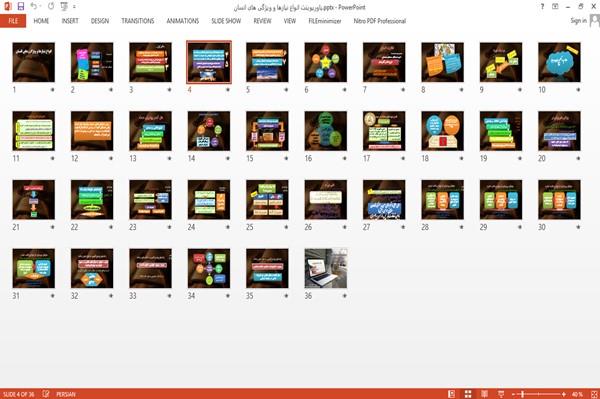
Task: Click the animation star under slide 7
Action: point(403,90)
